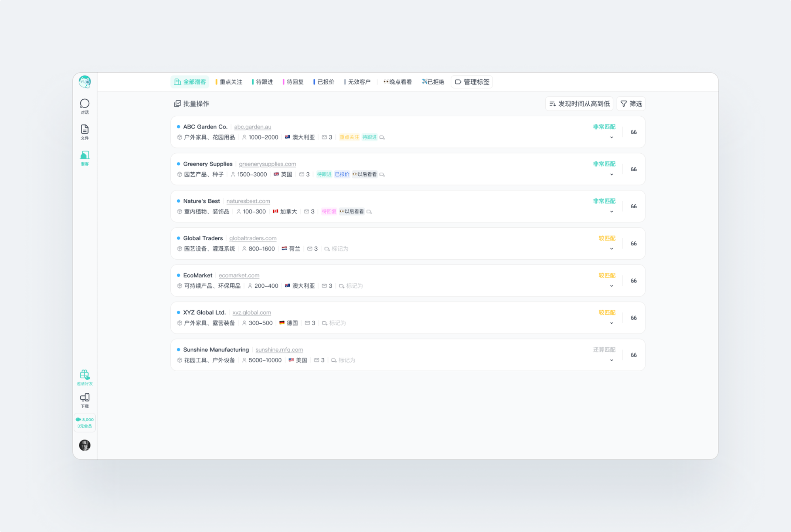Switch to the 全部潜客 tab
Viewport: 791px width, 532px height.
point(190,82)
